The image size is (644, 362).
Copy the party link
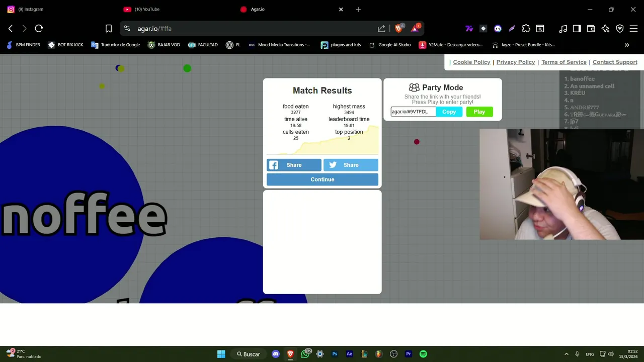coord(449,112)
